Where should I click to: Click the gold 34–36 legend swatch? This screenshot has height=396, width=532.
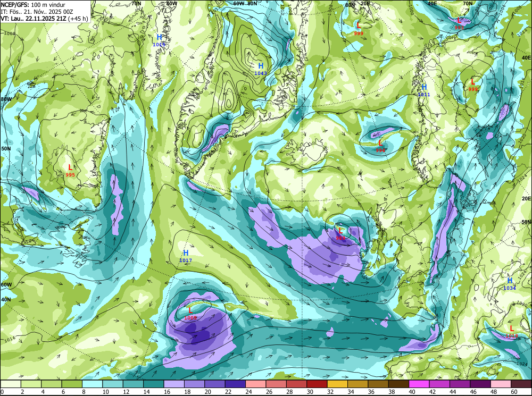click(x=358, y=384)
